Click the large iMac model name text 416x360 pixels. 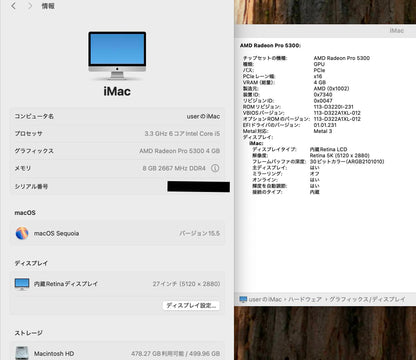tap(117, 91)
